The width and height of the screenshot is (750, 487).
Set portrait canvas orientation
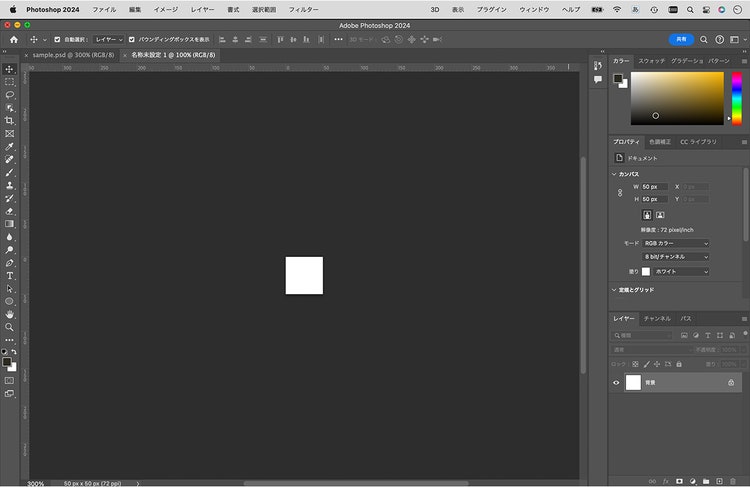pos(647,215)
